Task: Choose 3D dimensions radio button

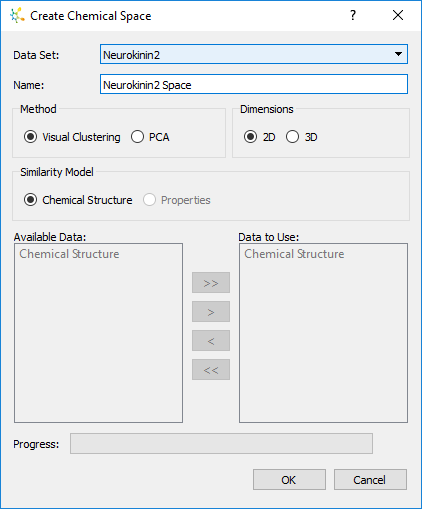Action: coord(301,137)
